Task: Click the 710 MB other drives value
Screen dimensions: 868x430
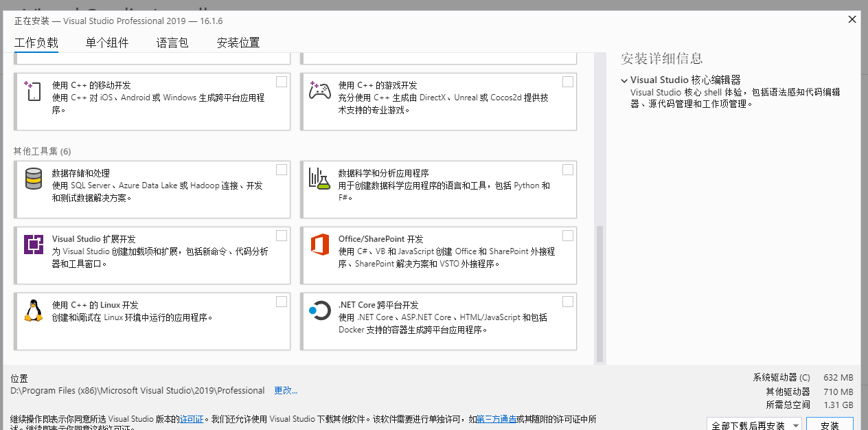Action: [x=838, y=392]
